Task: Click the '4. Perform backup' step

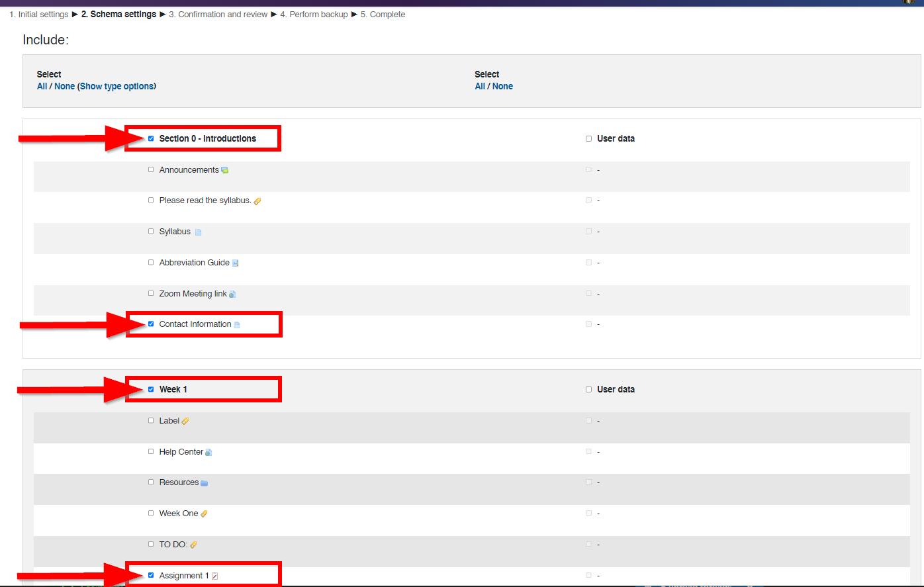Action: (x=314, y=14)
